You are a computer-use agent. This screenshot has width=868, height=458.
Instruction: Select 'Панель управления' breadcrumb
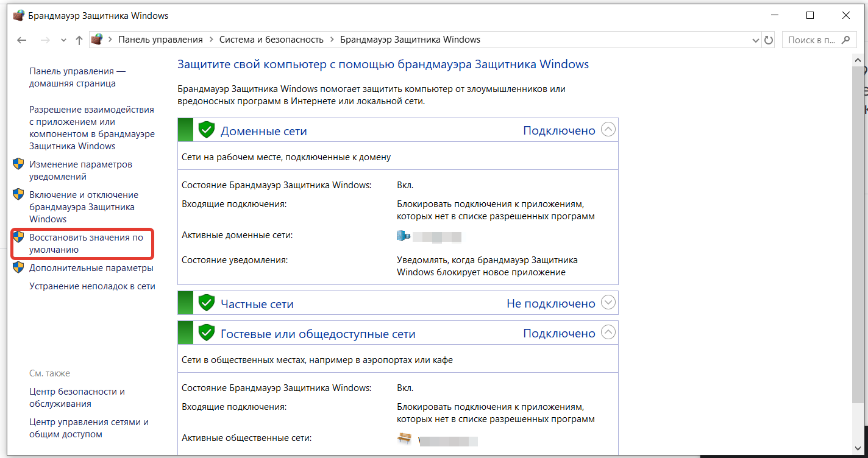(160, 40)
